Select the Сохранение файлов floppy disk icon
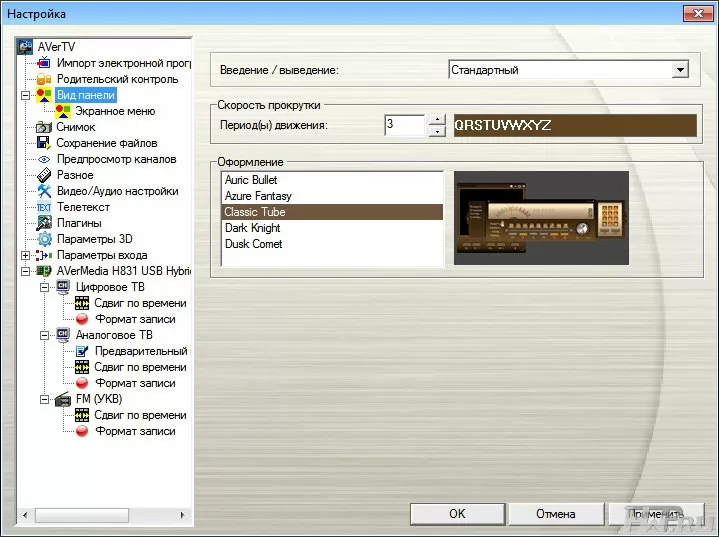Screen dimensions: 719x537 click(44, 143)
